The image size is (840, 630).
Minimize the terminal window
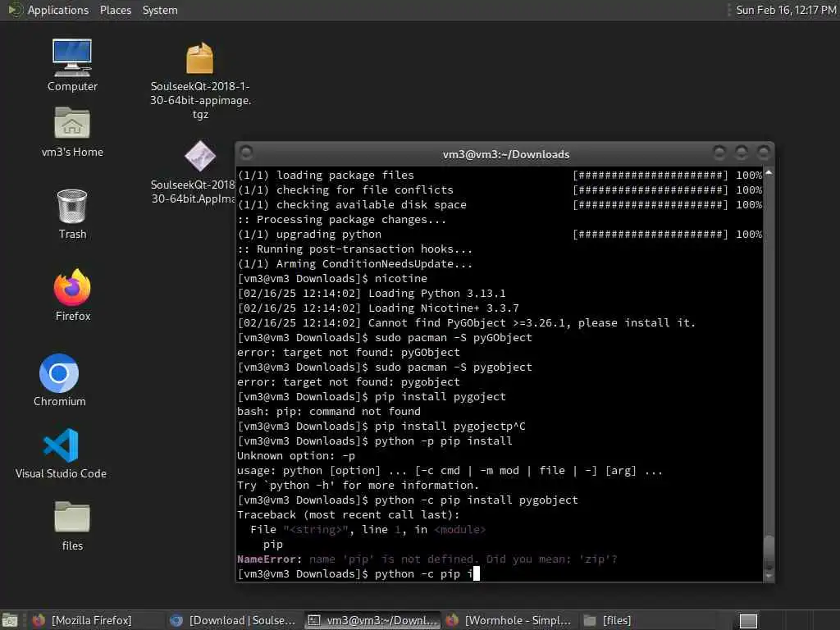[x=719, y=153]
